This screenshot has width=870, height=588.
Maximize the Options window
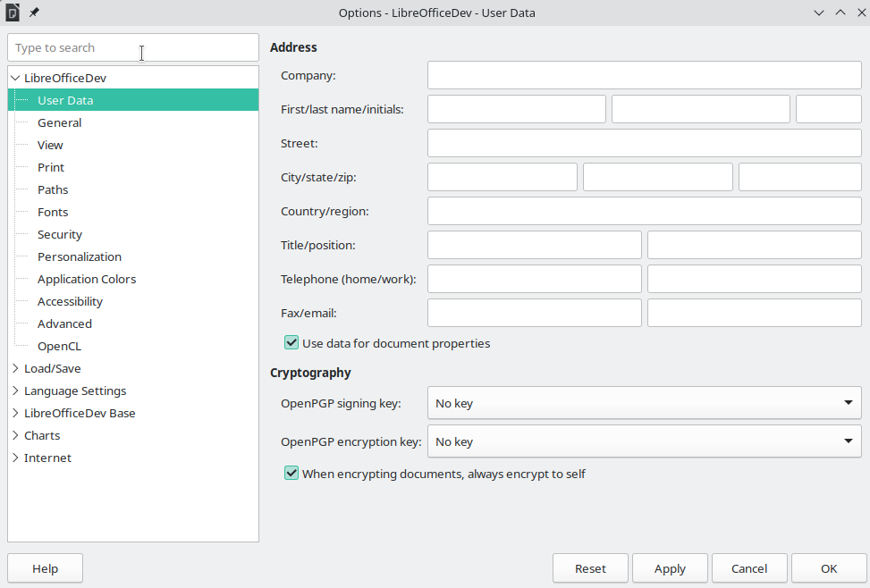point(840,13)
